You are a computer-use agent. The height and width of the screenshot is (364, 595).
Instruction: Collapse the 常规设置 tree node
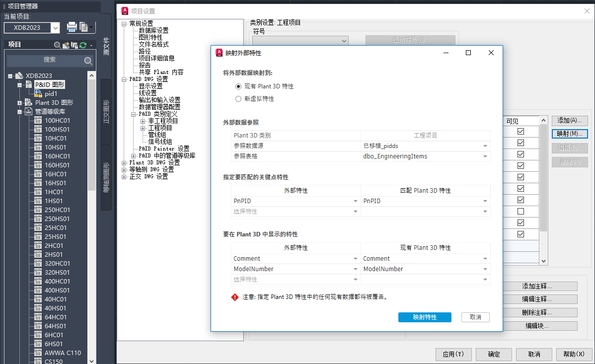pyautogui.click(x=124, y=23)
